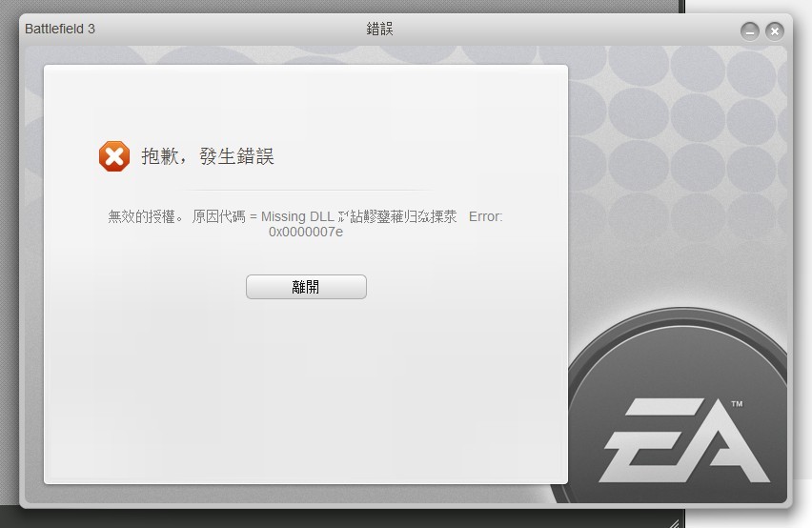Select the 抱歉，發生錯誤 heading

(x=208, y=156)
